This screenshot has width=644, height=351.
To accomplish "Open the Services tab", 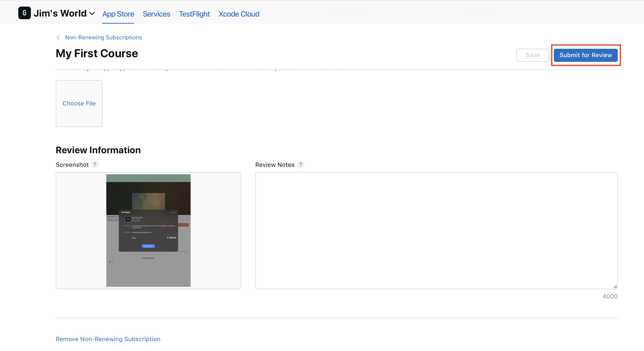I will pyautogui.click(x=156, y=14).
